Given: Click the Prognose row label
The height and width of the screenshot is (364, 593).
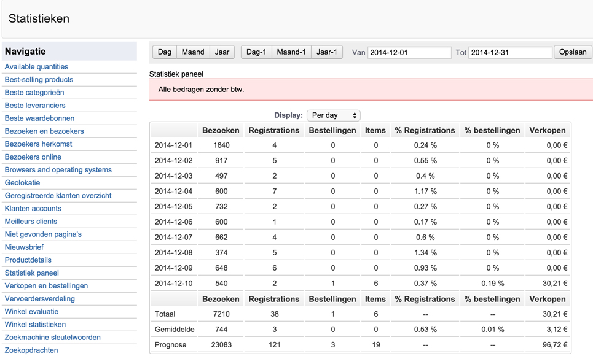Looking at the screenshot, I should tap(171, 345).
